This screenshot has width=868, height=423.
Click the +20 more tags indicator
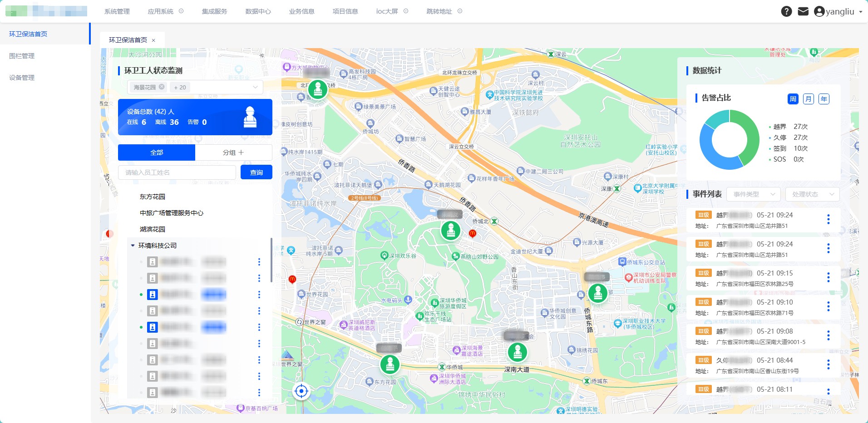(180, 87)
